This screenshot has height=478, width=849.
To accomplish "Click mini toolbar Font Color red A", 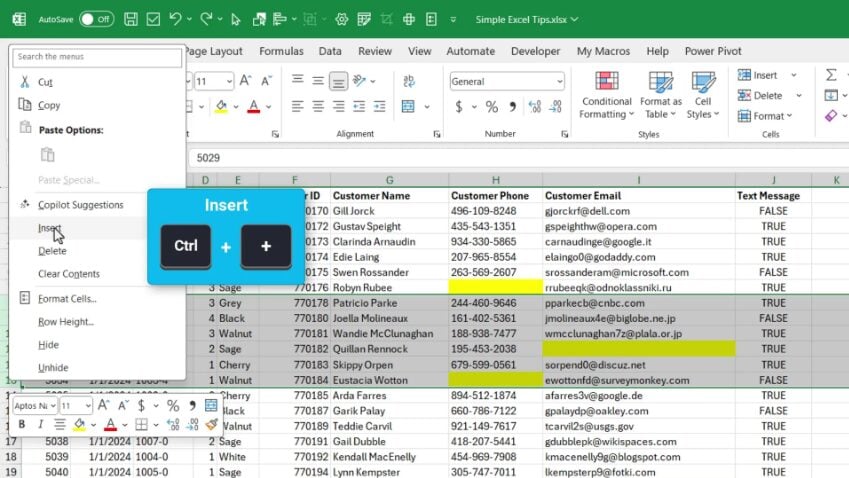I will point(110,424).
